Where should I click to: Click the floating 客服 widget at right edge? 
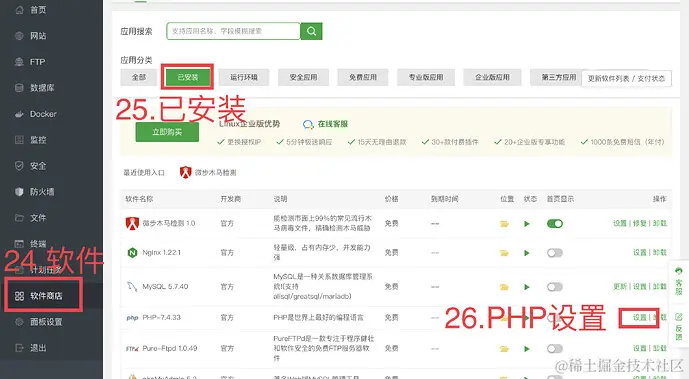point(679,281)
